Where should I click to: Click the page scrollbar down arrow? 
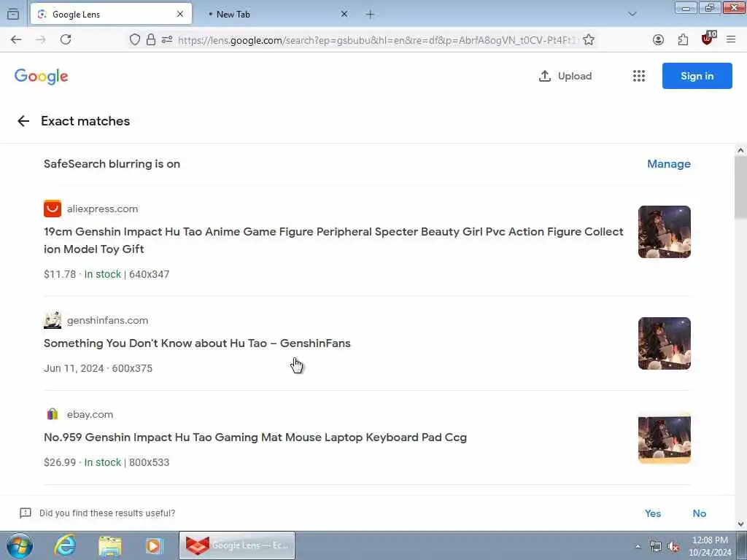click(740, 524)
